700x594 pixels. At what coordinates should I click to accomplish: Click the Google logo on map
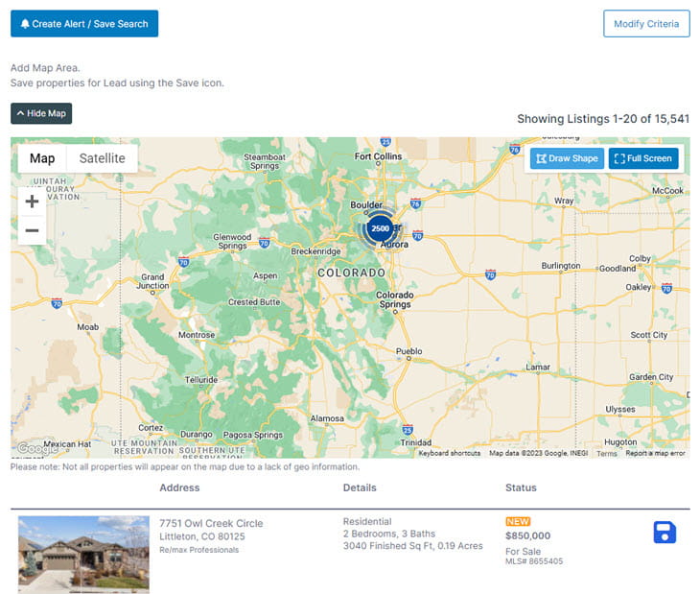(x=36, y=447)
